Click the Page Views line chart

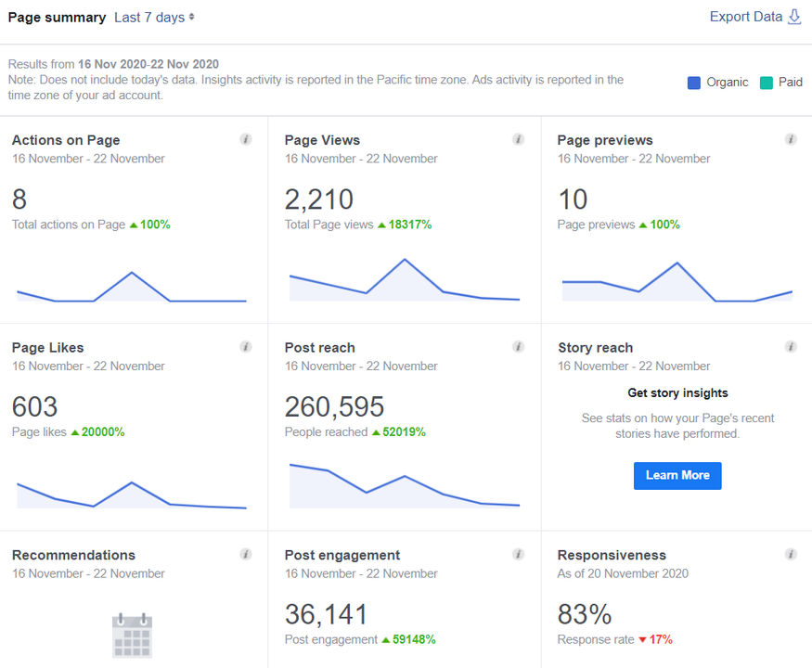tap(405, 281)
